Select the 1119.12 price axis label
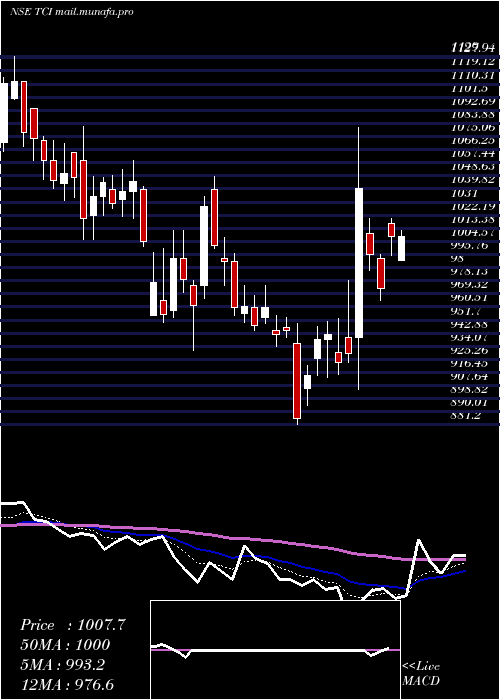The image size is (500, 700). pos(475,62)
